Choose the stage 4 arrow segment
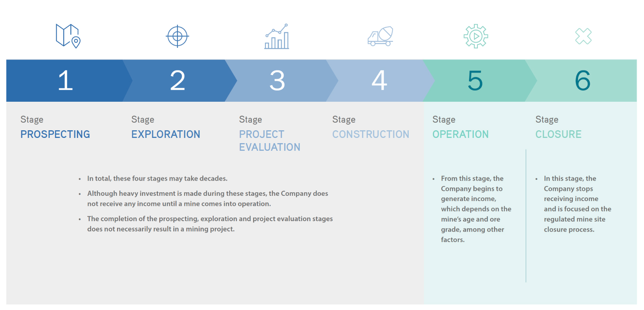The image size is (644, 310). click(379, 81)
